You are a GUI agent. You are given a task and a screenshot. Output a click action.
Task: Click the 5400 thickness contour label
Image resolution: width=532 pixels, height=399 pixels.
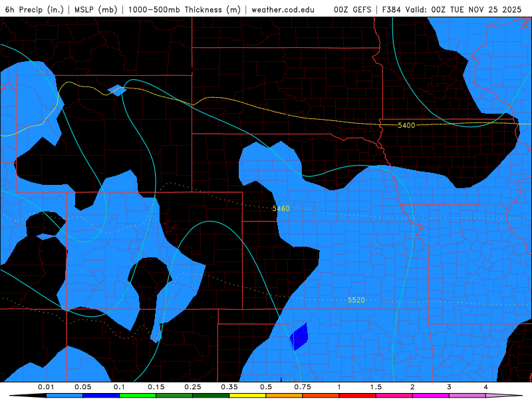click(x=406, y=126)
